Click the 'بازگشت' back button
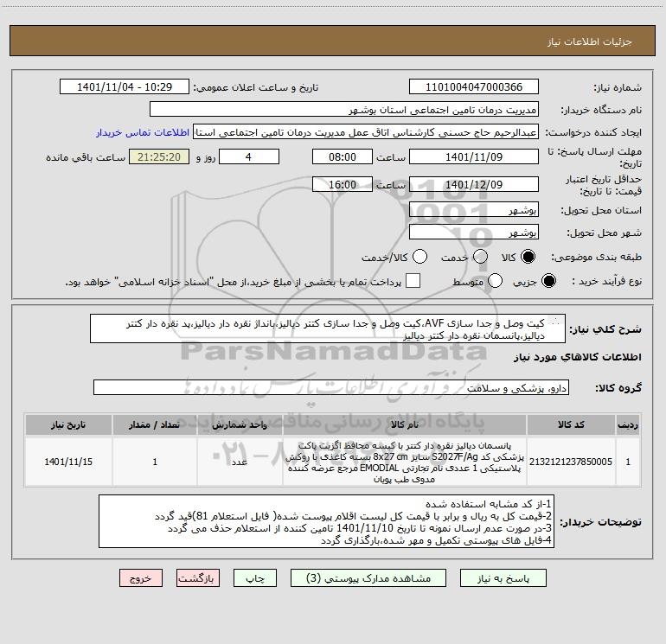 198,578
